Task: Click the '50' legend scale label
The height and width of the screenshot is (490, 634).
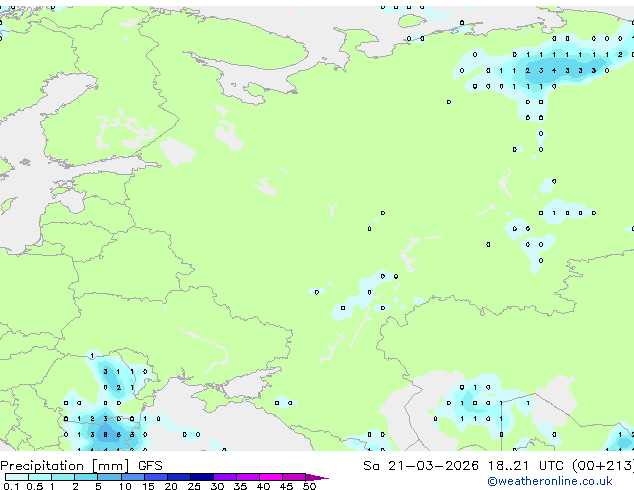Action: coord(309,486)
